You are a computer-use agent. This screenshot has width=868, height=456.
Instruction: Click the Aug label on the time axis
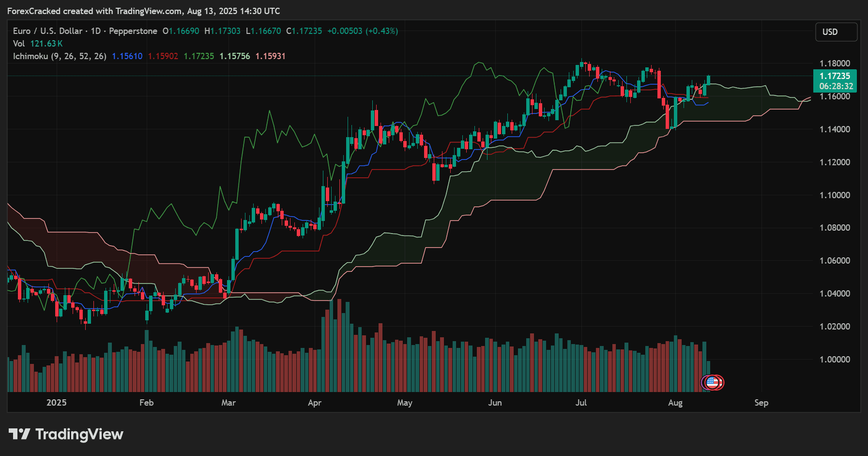[675, 403]
